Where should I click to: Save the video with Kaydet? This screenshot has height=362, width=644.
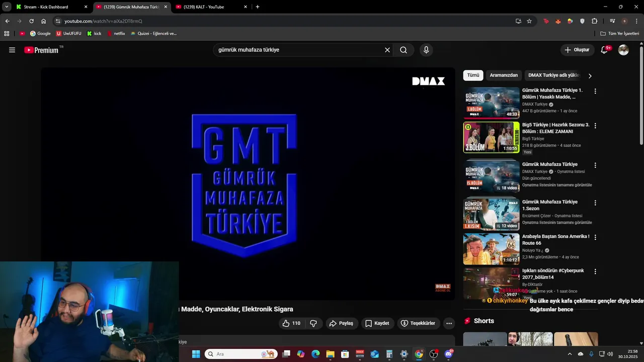tap(377, 323)
